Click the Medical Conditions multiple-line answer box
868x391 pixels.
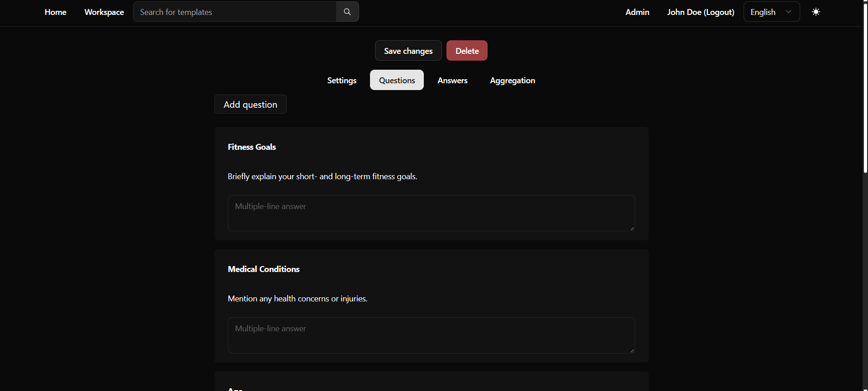[431, 335]
